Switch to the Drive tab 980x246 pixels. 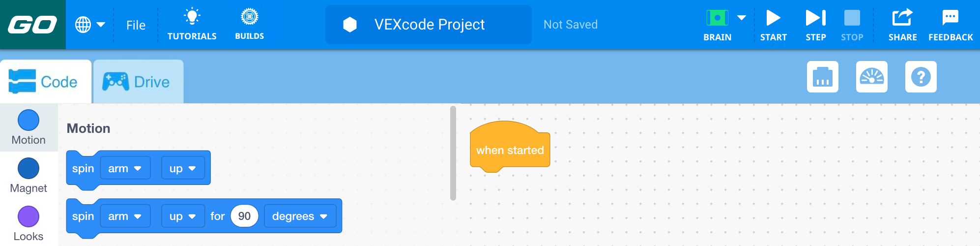[138, 82]
